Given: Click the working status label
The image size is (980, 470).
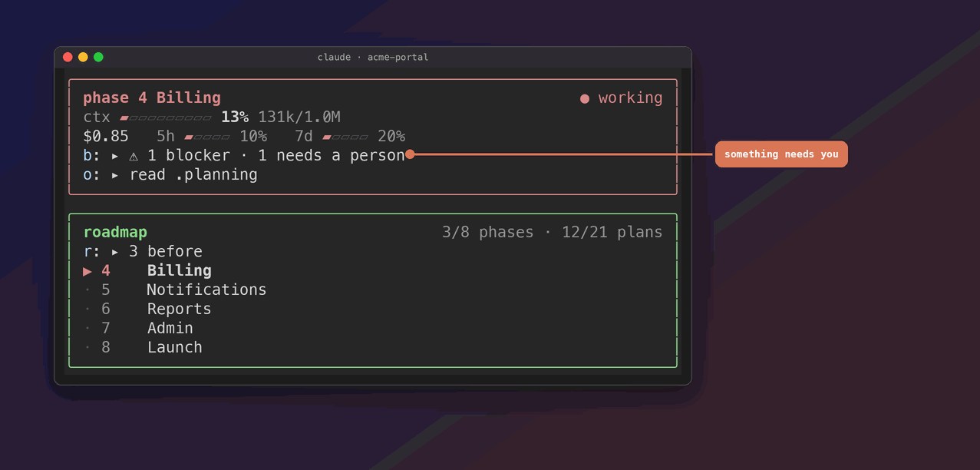Looking at the screenshot, I should [631, 98].
